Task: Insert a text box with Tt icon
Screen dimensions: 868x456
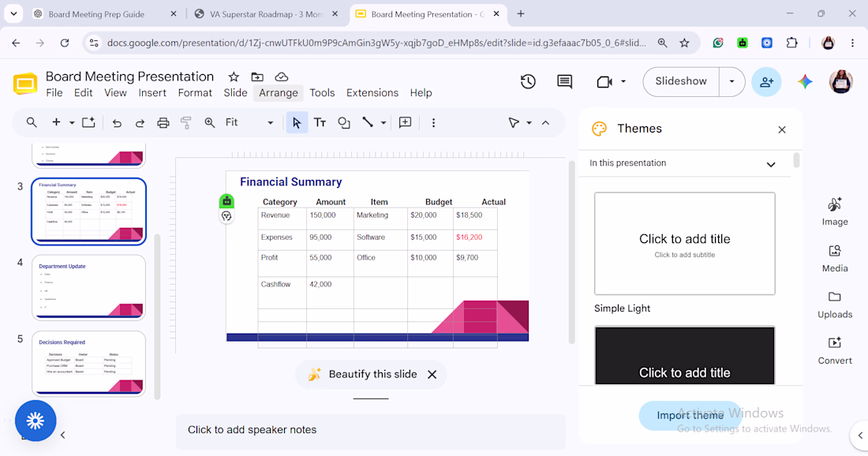Action: coord(320,122)
